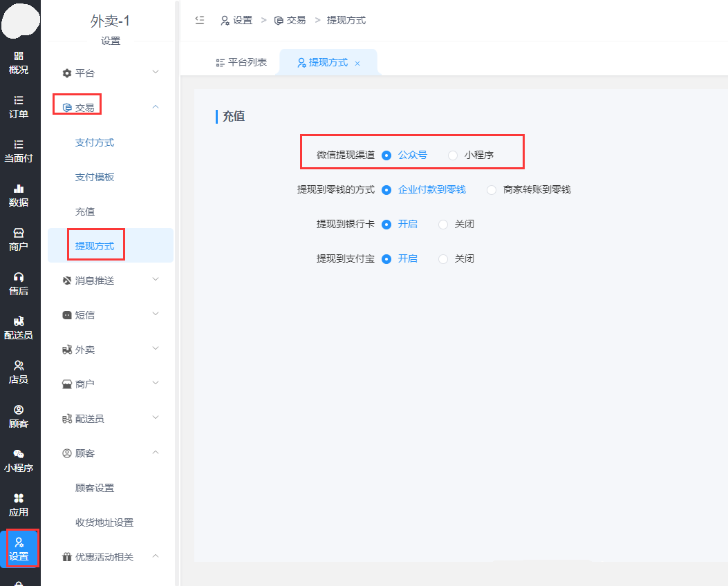The height and width of the screenshot is (586, 728).
Task: Click 交易 in the breadcrumb
Action: pyautogui.click(x=290, y=21)
